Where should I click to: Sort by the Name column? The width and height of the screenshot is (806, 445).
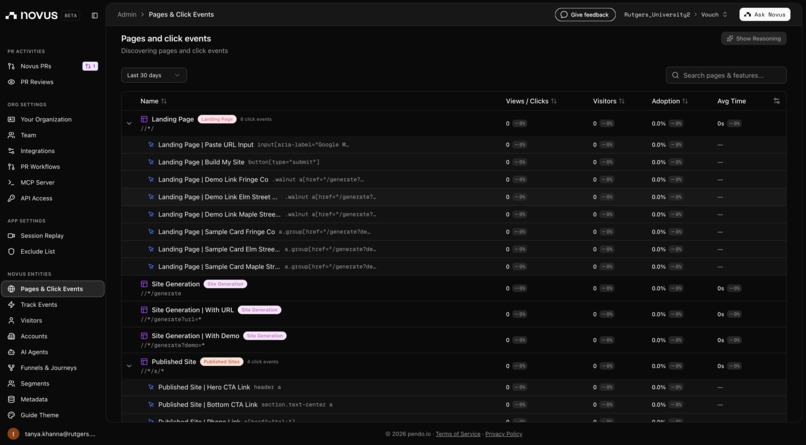(x=153, y=101)
